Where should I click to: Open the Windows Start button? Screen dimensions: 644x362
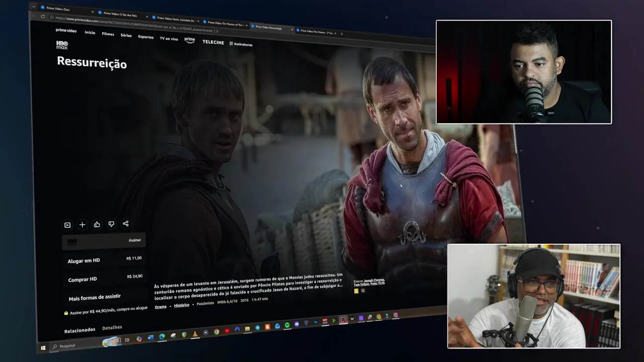pyautogui.click(x=43, y=347)
